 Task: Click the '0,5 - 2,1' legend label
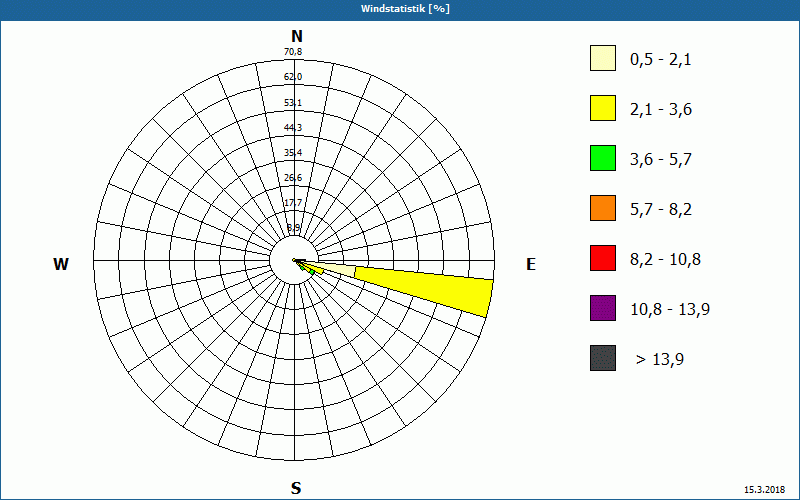[661, 60]
